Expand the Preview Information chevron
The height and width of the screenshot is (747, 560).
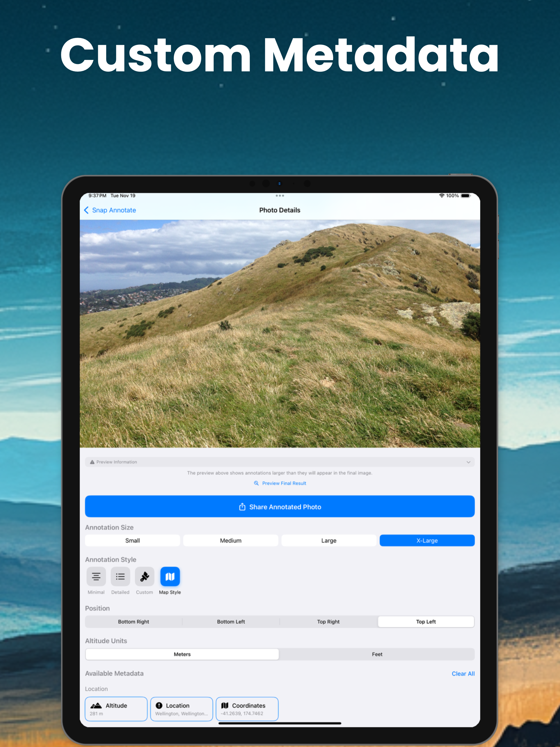(468, 462)
